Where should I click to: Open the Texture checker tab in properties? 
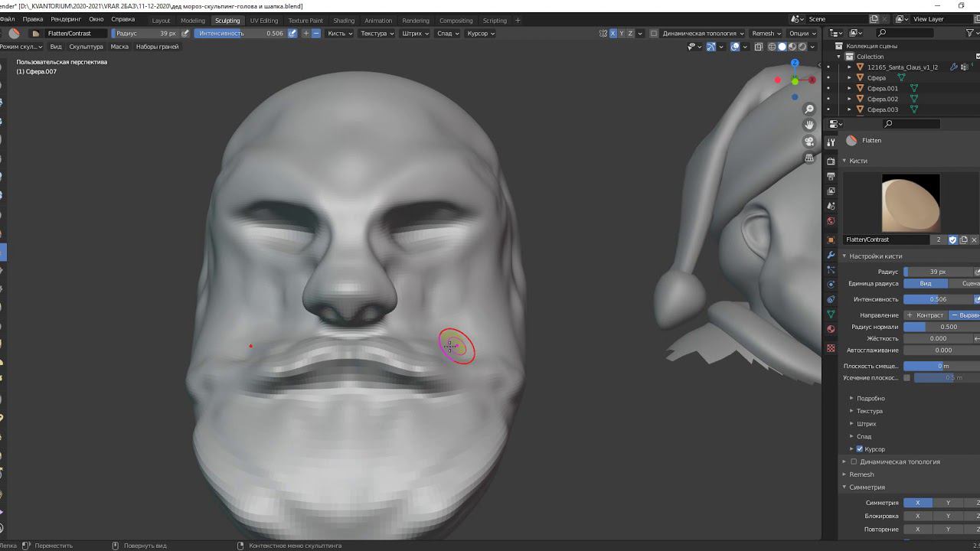pyautogui.click(x=831, y=348)
